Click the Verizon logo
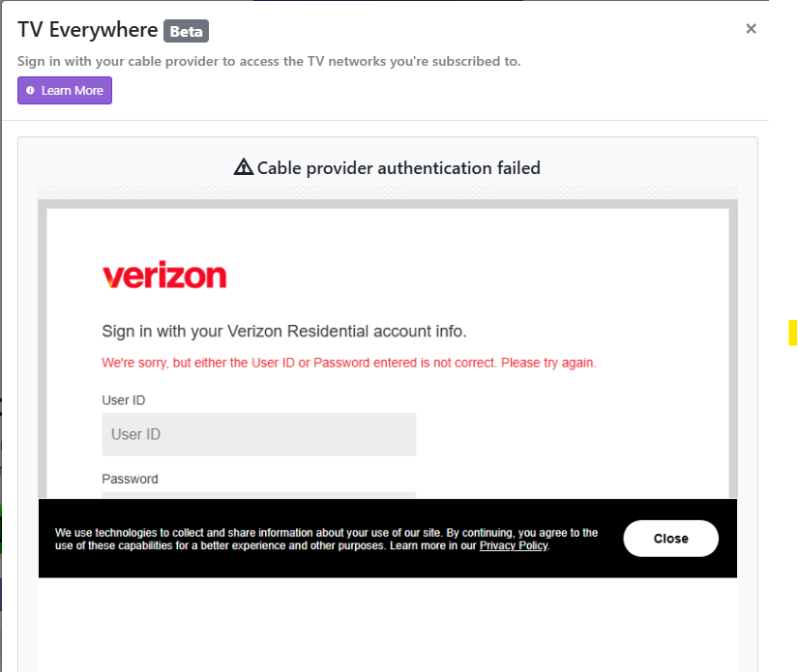Image resolution: width=798 pixels, height=672 pixels. pos(164,275)
